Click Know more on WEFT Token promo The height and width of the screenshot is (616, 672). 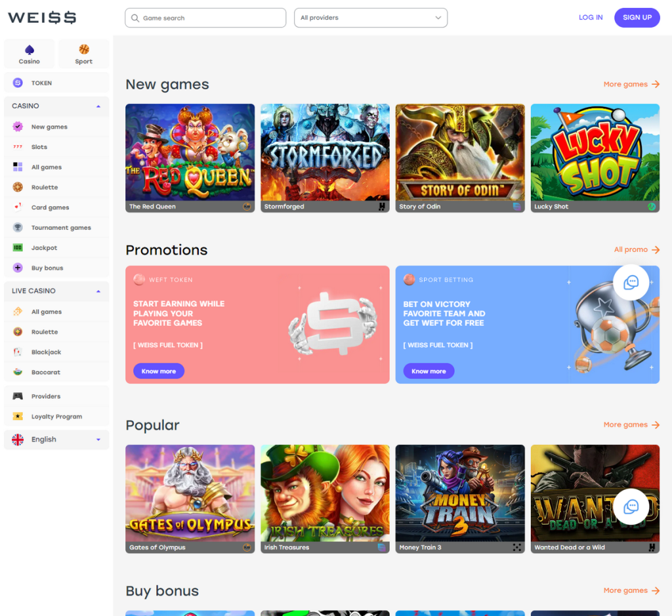pyautogui.click(x=159, y=371)
